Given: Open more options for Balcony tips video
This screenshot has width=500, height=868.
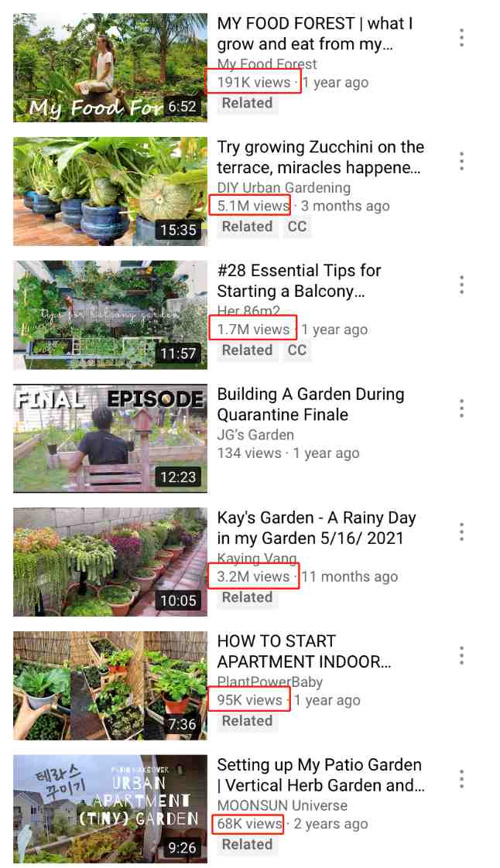Looking at the screenshot, I should pyautogui.click(x=461, y=285).
